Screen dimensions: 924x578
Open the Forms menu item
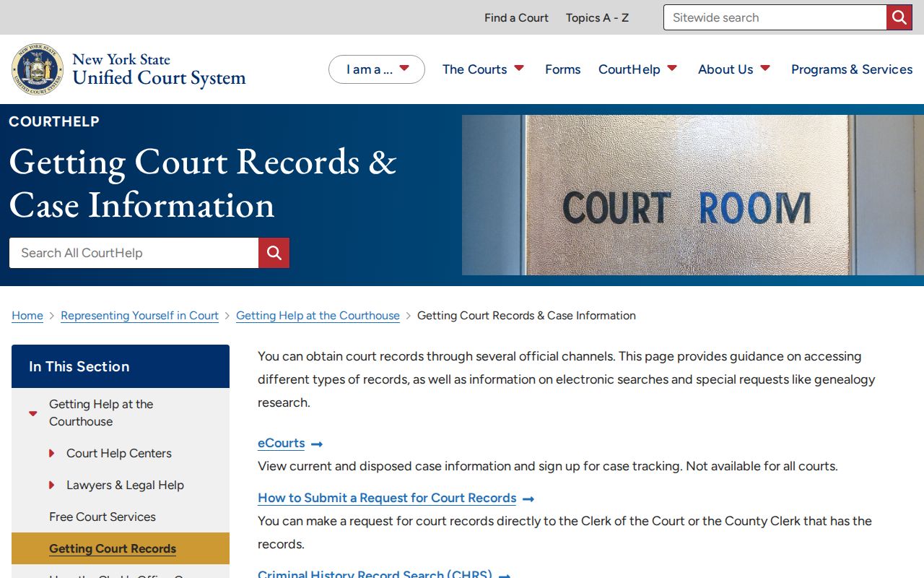(562, 69)
